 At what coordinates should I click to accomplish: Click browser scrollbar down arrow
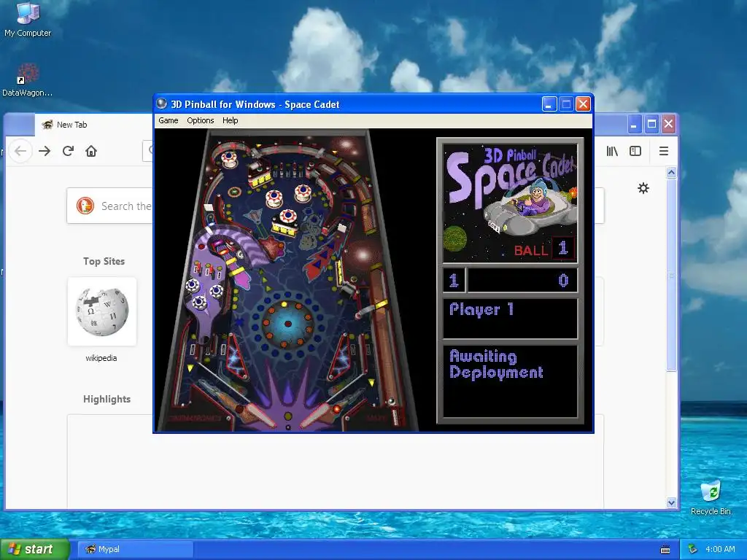[x=671, y=502]
